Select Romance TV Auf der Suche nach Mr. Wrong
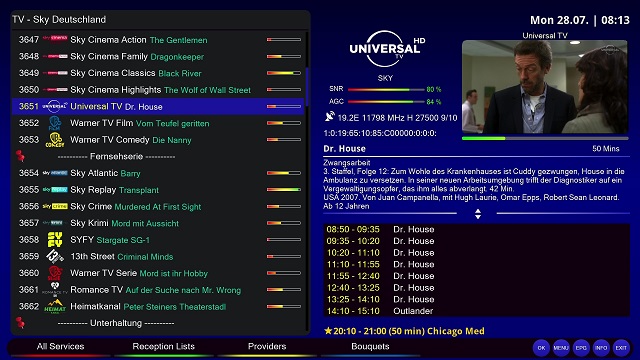Viewport: 640px width, 360px height. click(x=158, y=289)
